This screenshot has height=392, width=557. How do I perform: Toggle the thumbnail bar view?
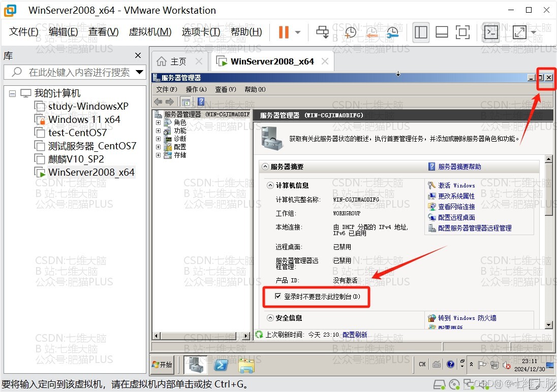[442, 32]
